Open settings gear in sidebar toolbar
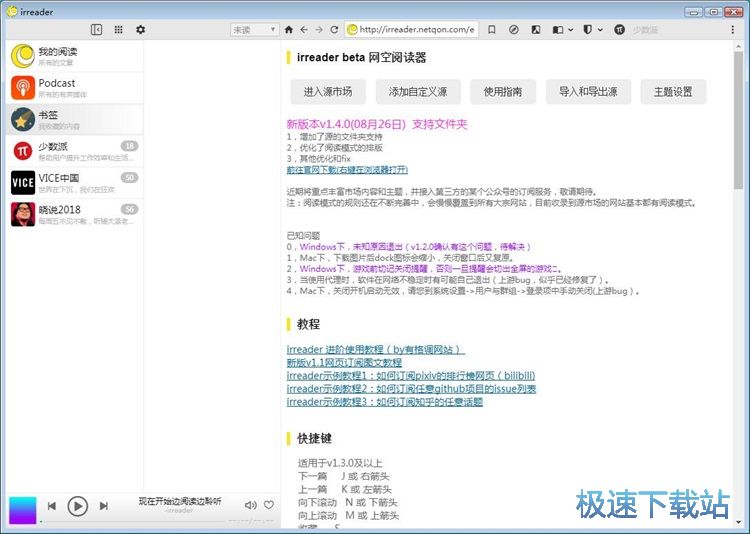Viewport: 750px width, 534px height. click(140, 30)
